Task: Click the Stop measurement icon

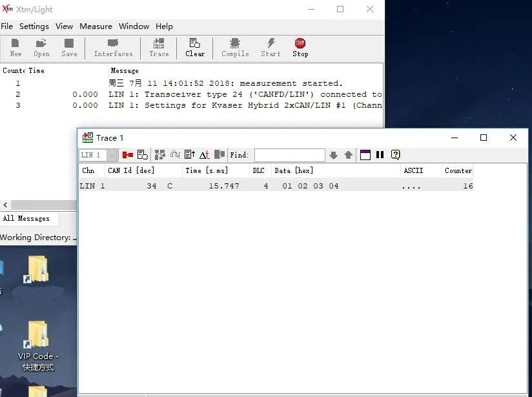Action: click(300, 48)
